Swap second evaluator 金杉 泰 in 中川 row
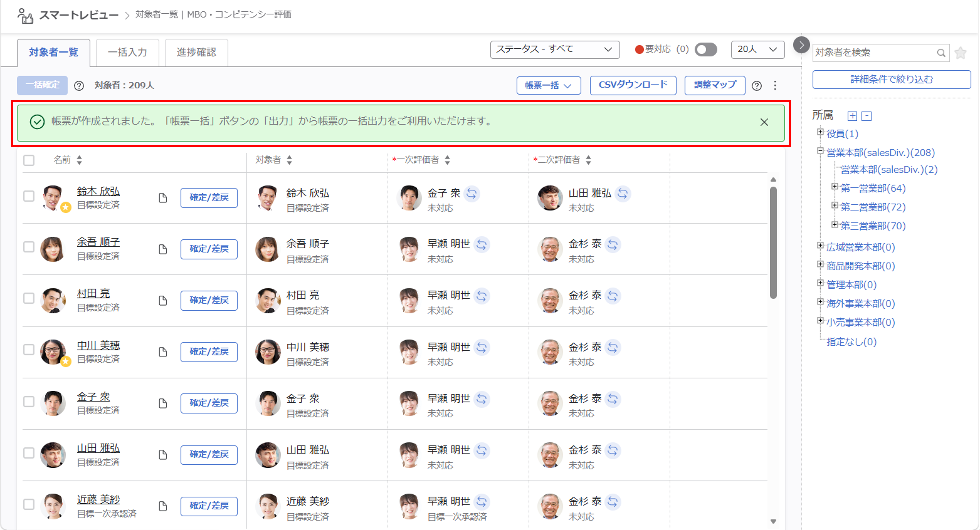The height and width of the screenshot is (530, 980). coord(612,347)
